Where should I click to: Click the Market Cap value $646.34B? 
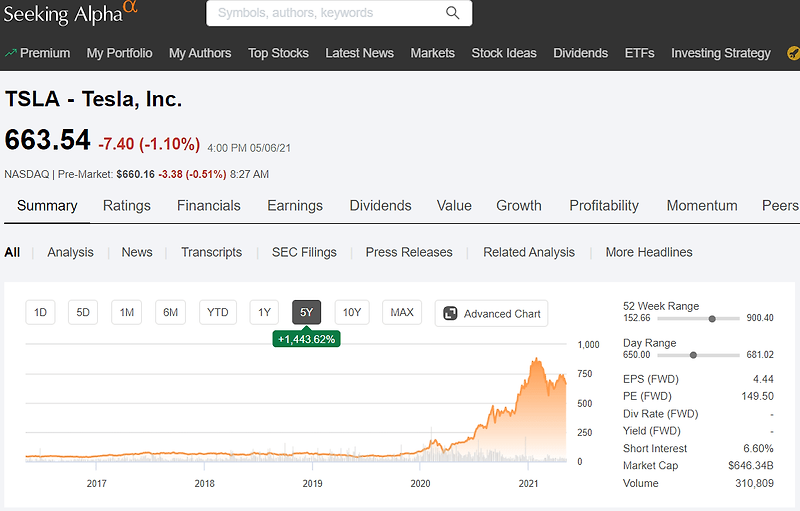point(751,466)
